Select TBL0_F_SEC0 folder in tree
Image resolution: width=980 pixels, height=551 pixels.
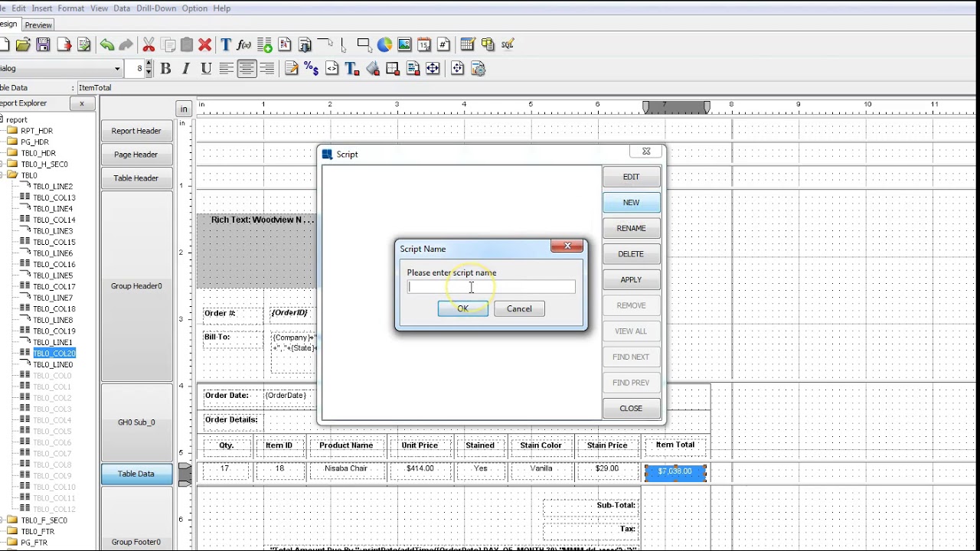click(x=44, y=520)
